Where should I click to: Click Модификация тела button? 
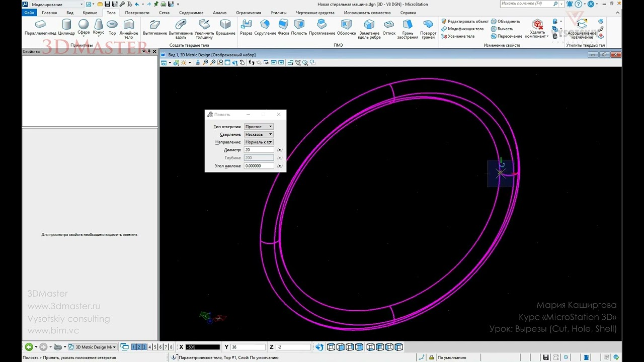(x=462, y=29)
